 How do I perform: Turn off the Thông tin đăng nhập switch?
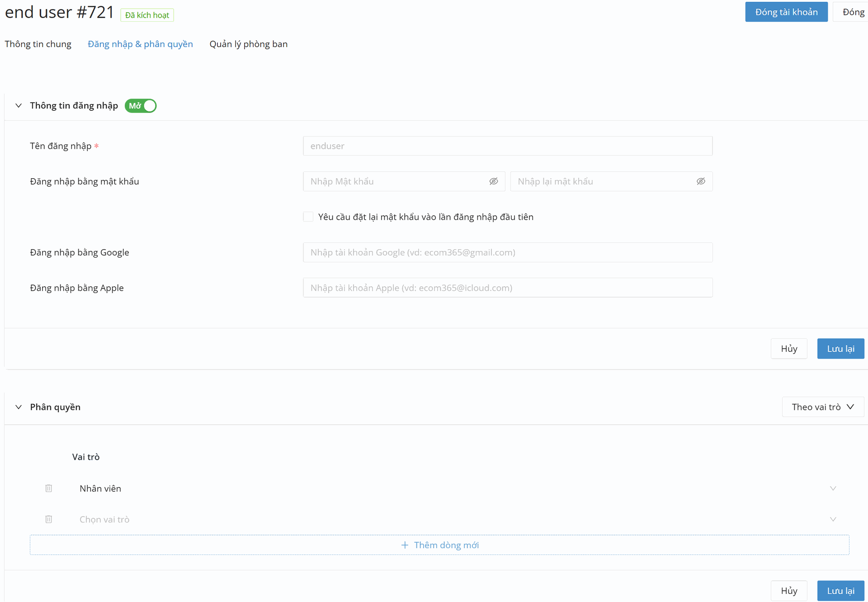[x=141, y=106]
